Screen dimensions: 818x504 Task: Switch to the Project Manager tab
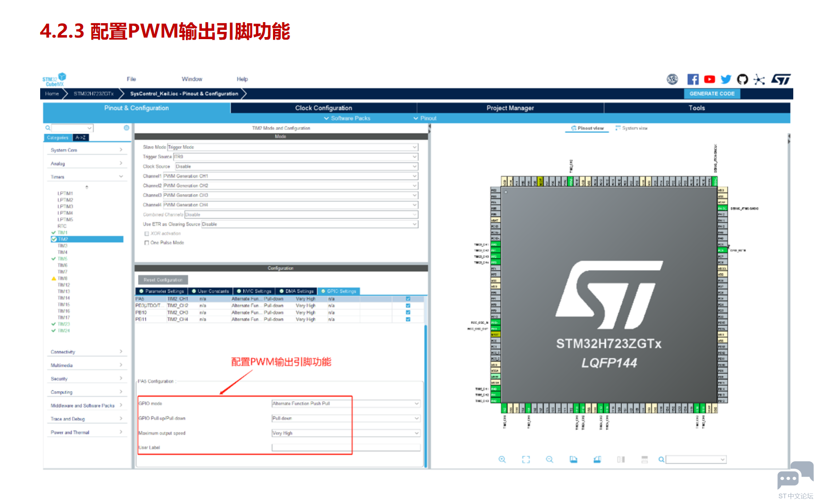coord(510,108)
